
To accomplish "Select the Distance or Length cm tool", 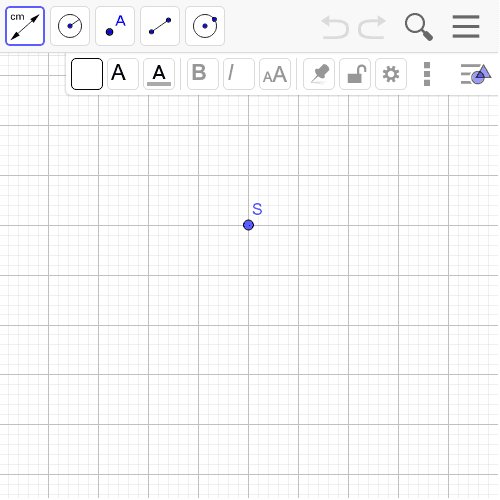I will click(x=25, y=26).
